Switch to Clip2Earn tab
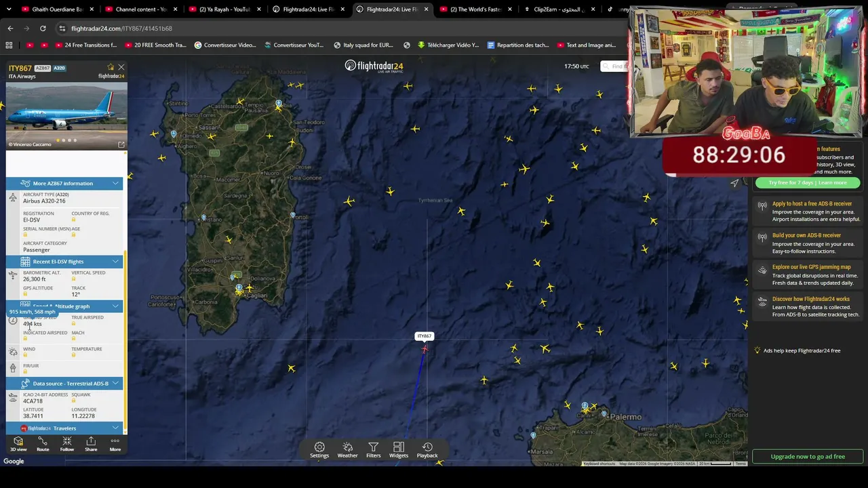Viewport: 868px width, 488px height. 558,9
